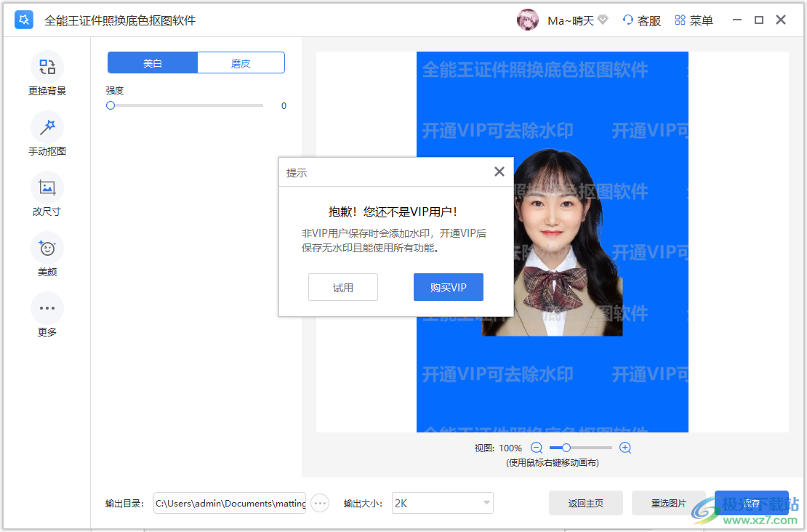Minimize the application window
This screenshot has width=807, height=532.
[737, 20]
